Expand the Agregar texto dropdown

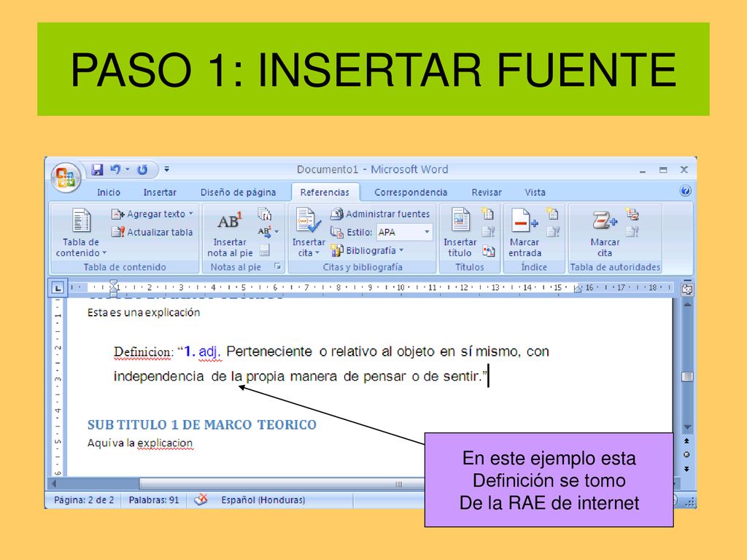click(152, 214)
